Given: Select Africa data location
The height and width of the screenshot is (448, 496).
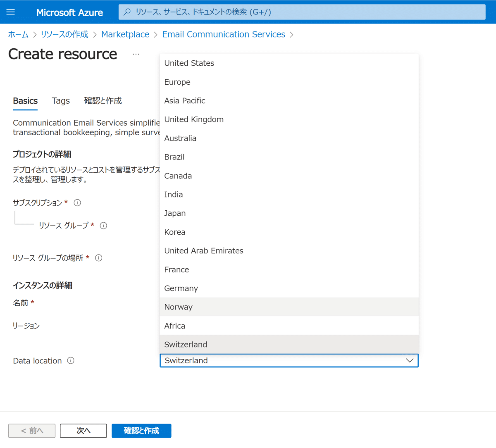Looking at the screenshot, I should coord(289,326).
